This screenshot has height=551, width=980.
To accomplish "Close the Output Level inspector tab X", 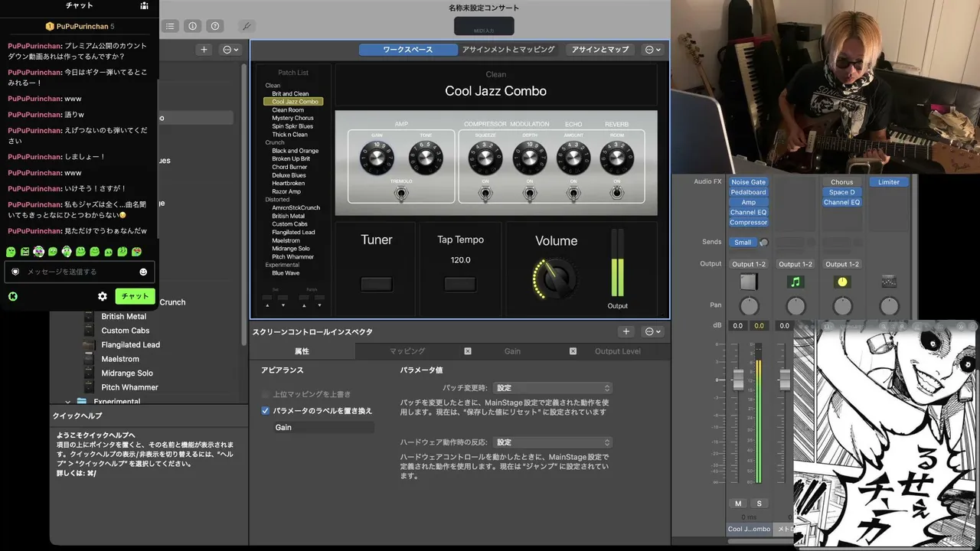I will point(573,351).
